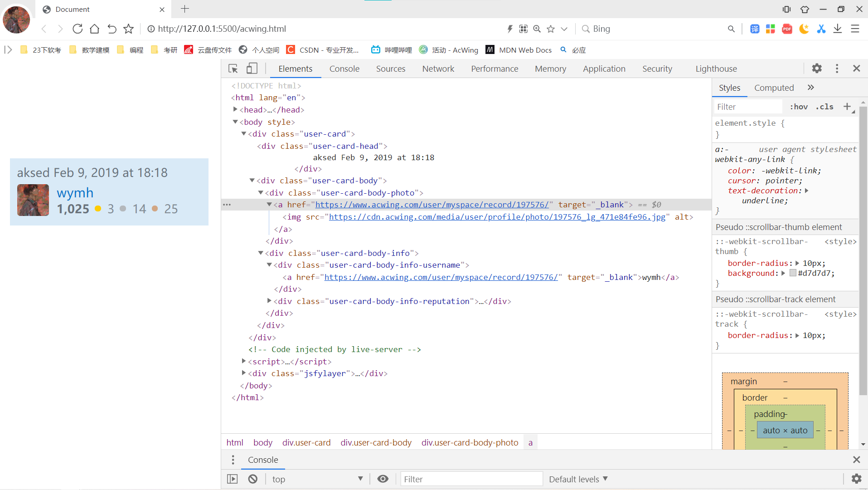This screenshot has width=868, height=490.
Task: Open the QR code grid icon
Action: click(523, 29)
